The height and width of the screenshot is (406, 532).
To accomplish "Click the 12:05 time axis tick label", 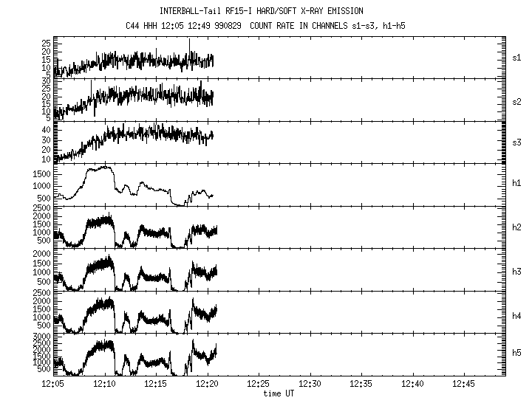I will coord(53,385).
